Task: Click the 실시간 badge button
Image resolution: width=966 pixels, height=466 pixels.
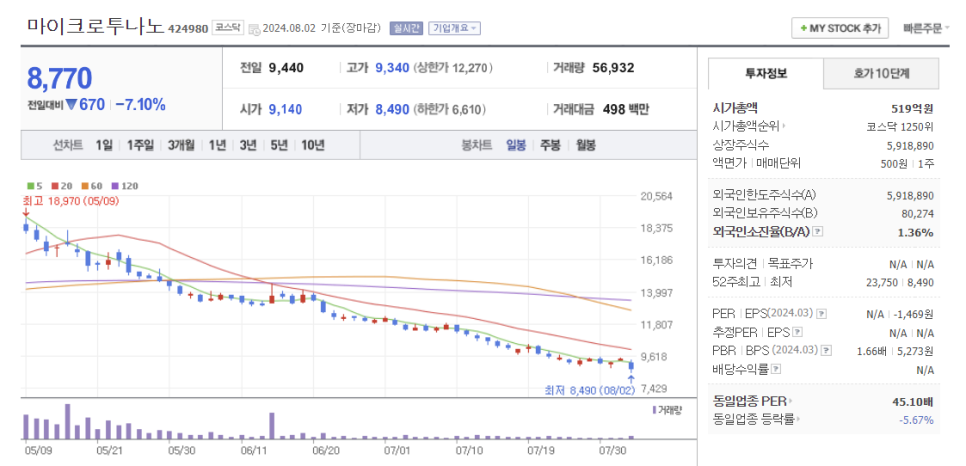Action: [x=406, y=28]
